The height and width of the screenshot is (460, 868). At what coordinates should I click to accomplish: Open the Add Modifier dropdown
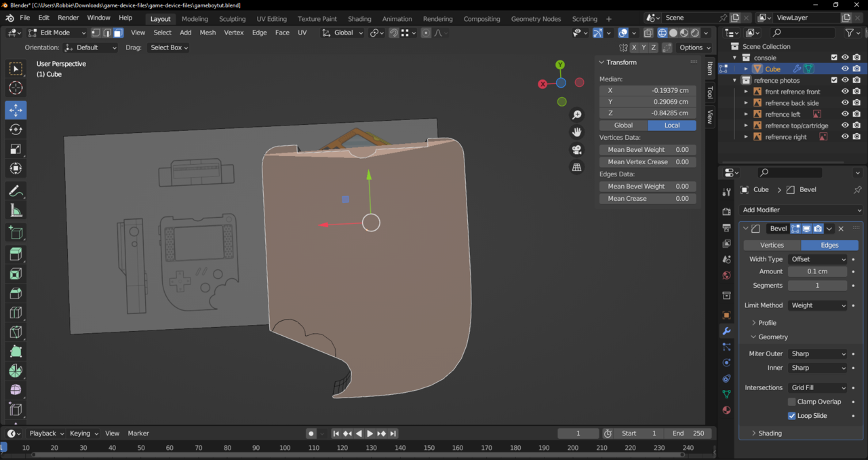point(801,210)
